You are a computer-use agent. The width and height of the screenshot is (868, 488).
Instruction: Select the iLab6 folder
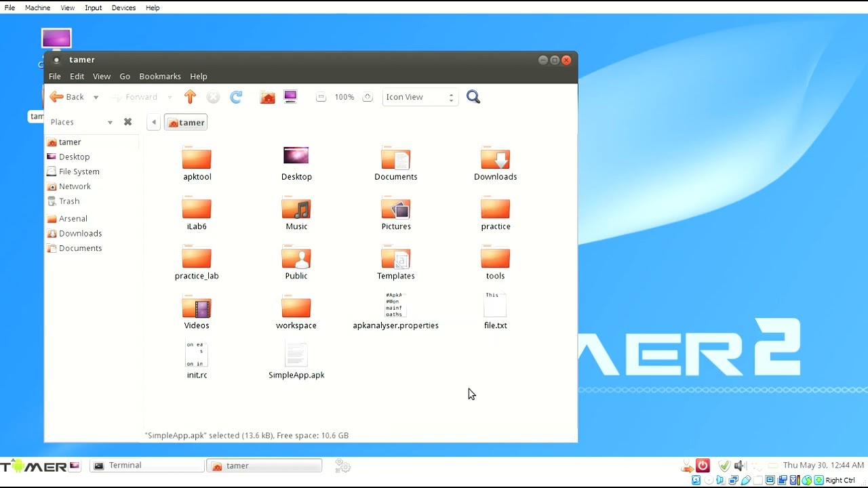click(197, 207)
